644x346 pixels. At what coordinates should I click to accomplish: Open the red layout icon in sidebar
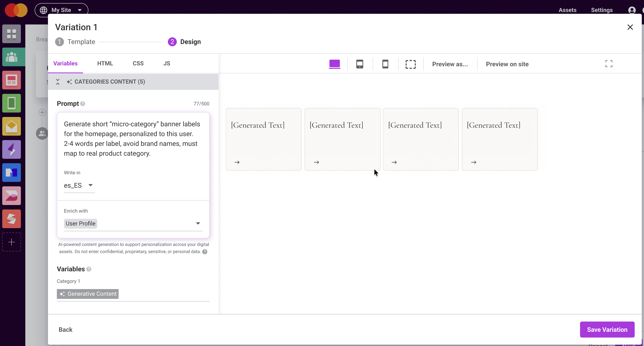coord(12,80)
